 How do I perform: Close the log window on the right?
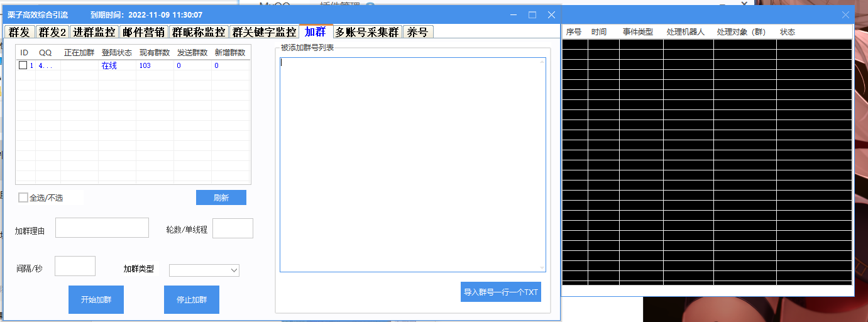tap(845, 14)
